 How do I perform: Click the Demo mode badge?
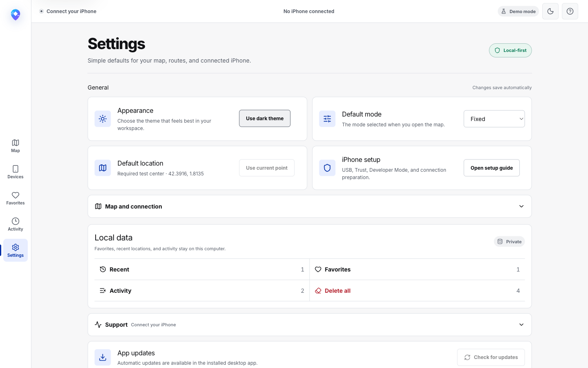coord(518,11)
